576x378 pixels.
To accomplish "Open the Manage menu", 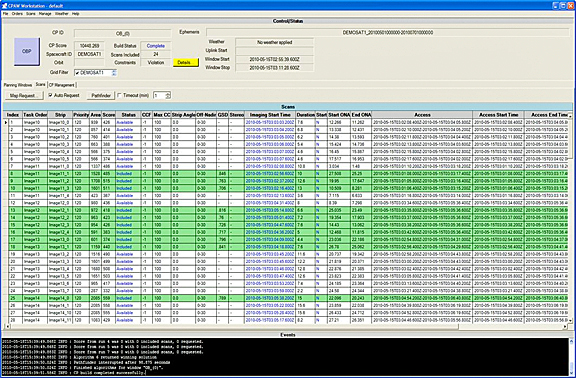I will coord(45,14).
